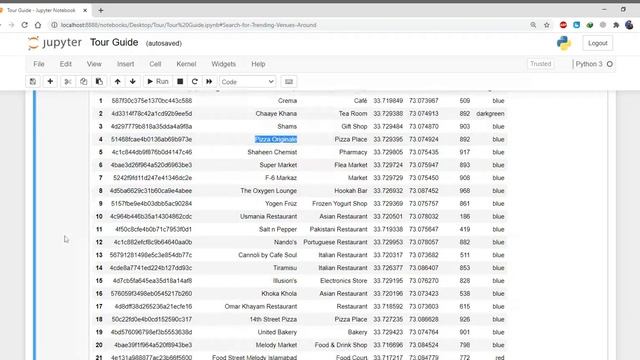Open the View menu
640x360 pixels.
[94, 64]
